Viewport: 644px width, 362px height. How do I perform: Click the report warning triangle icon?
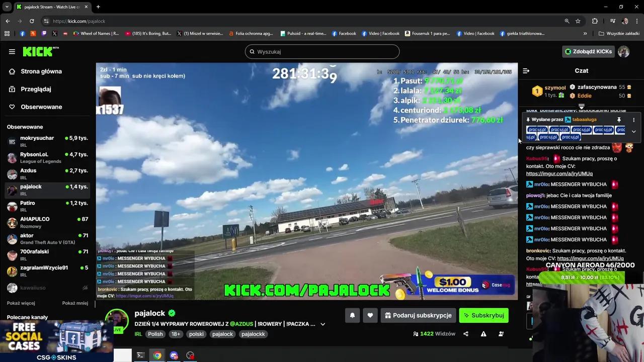pyautogui.click(x=484, y=334)
